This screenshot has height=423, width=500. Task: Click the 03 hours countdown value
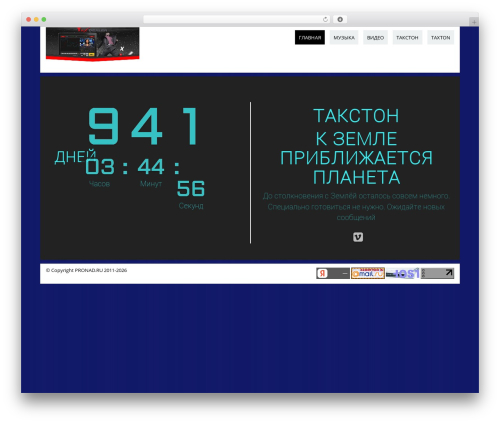coord(100,166)
